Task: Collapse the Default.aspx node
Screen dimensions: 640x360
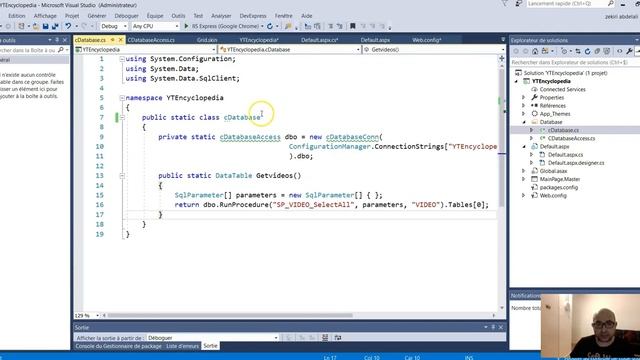Action: coord(524,147)
